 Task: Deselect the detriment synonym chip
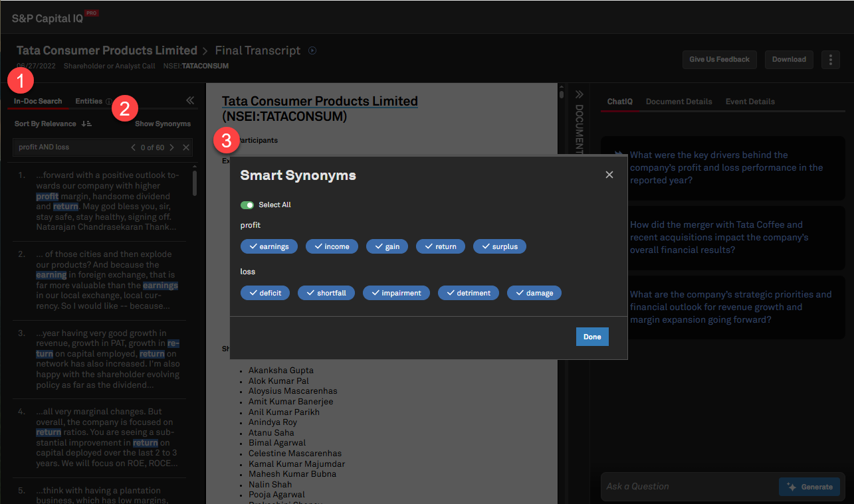point(469,293)
